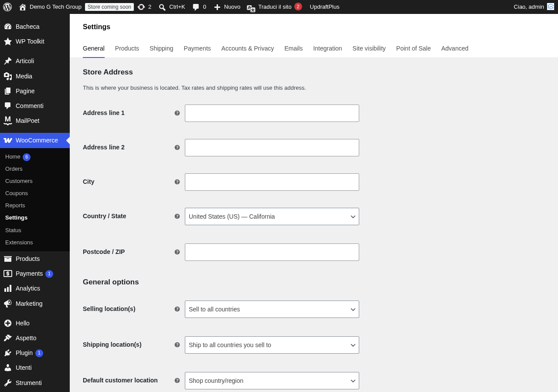Click the Payments dollar icon in sidebar
The width and height of the screenshot is (558, 392).
[x=8, y=274]
